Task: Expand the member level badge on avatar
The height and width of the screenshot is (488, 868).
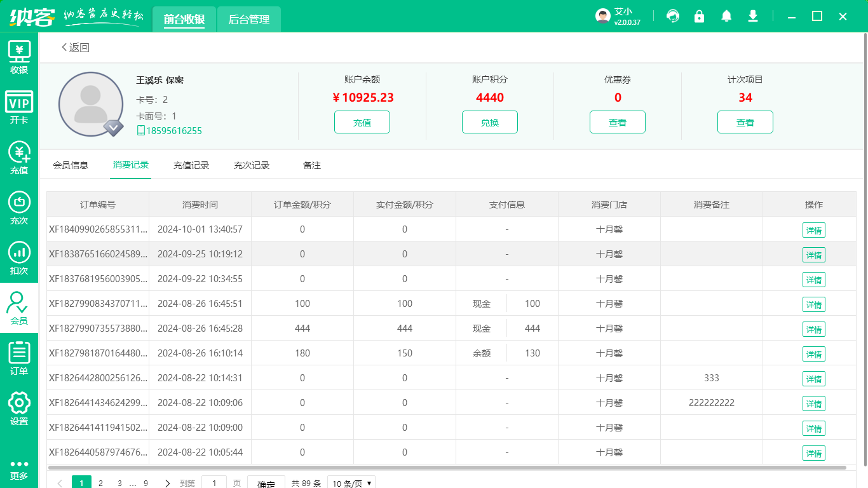Action: tap(113, 128)
